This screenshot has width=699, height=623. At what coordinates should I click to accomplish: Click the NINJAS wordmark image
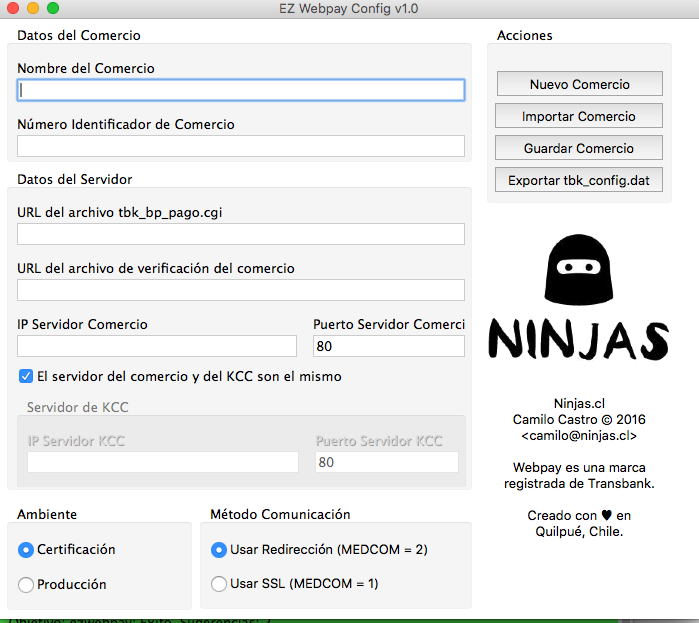pos(579,340)
